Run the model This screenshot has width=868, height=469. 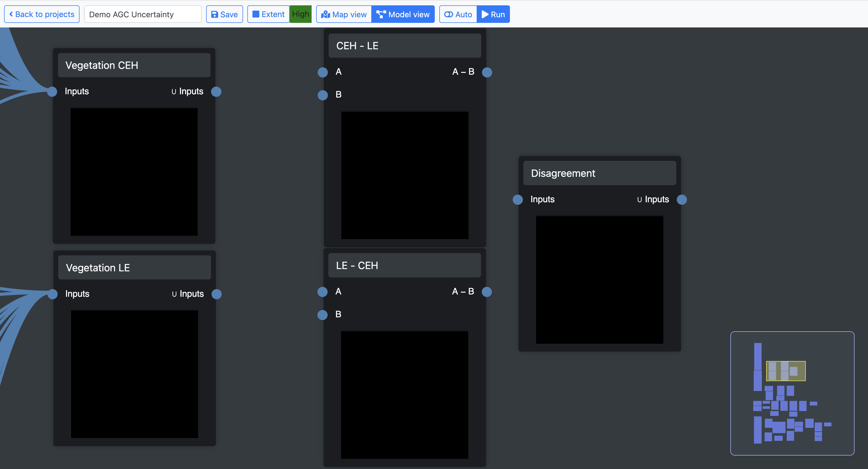coord(493,14)
